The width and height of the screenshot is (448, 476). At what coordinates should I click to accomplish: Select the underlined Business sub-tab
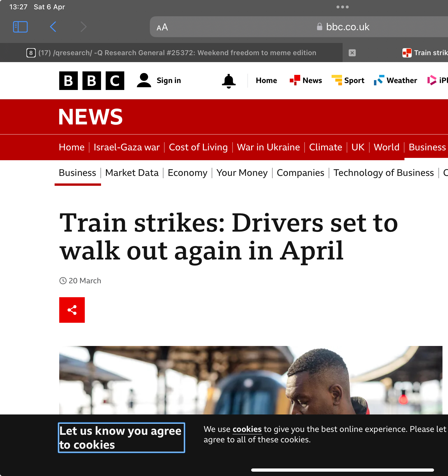(x=78, y=173)
